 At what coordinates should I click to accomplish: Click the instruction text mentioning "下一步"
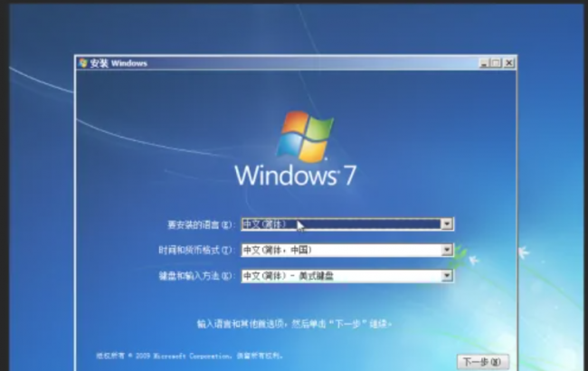[294, 323]
